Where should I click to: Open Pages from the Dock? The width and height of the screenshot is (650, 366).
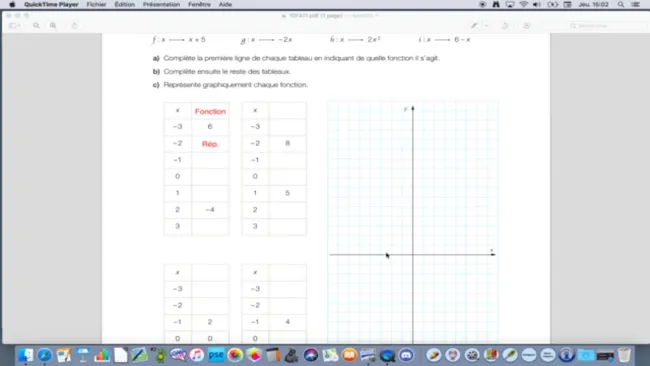(63, 355)
